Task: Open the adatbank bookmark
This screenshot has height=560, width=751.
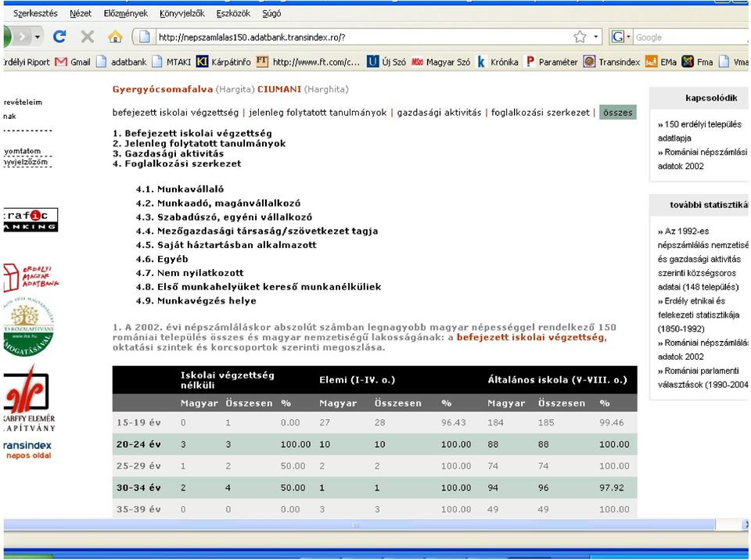Action: (x=122, y=62)
